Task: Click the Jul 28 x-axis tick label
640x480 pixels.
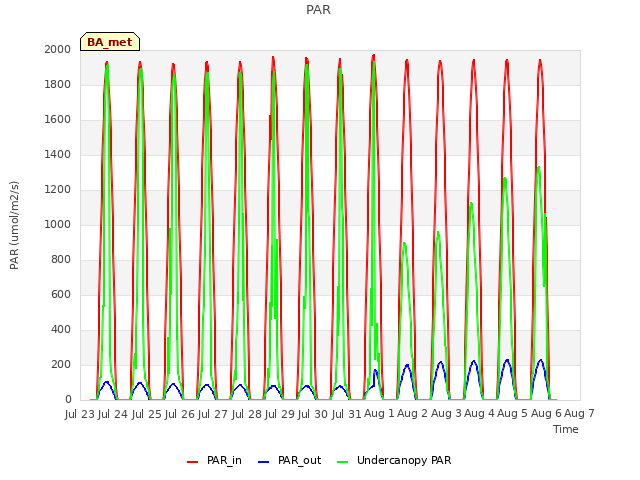Action: [x=247, y=414]
